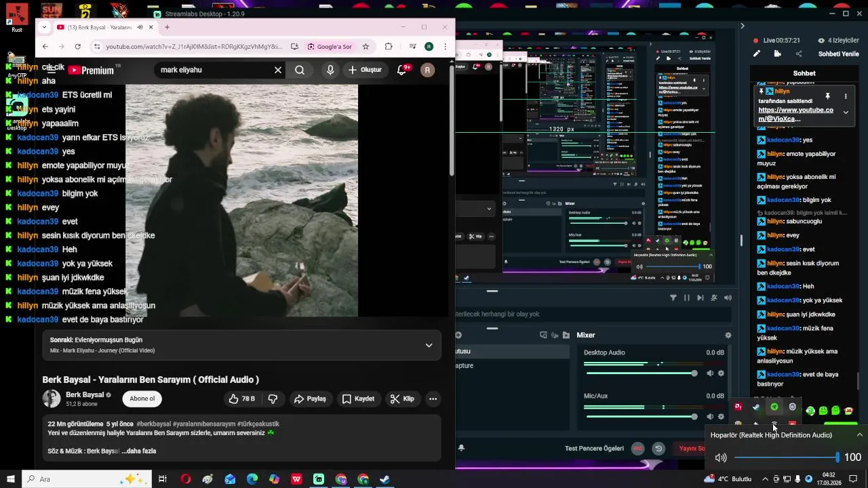Share the video with Paylaş
The width and height of the screenshot is (868, 488).
[310, 399]
